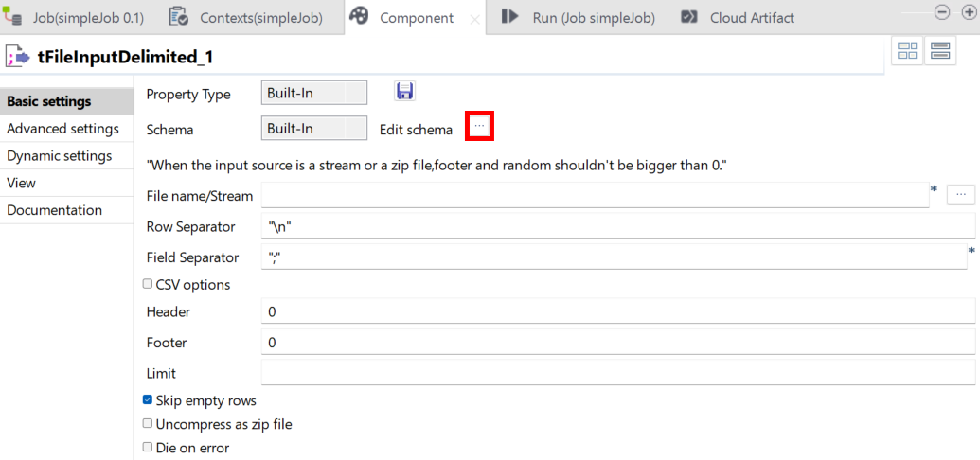The image size is (980, 460).
Task: Enable Uncompress as zip file
Action: point(148,424)
